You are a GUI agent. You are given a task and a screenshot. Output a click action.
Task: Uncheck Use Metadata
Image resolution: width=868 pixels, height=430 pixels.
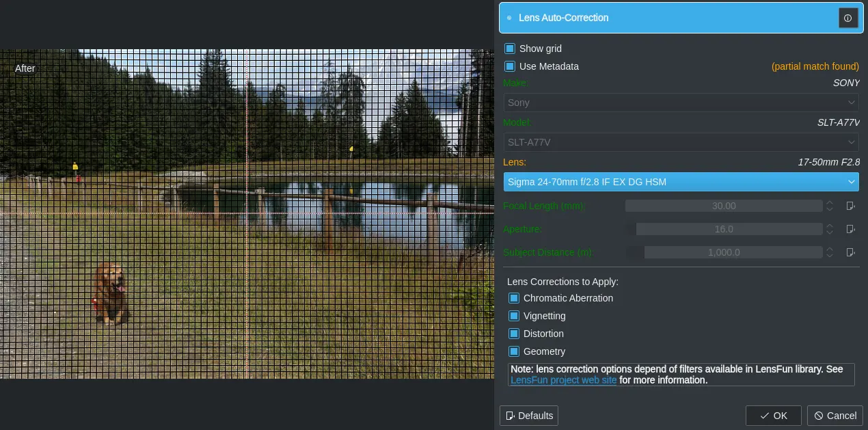510,66
